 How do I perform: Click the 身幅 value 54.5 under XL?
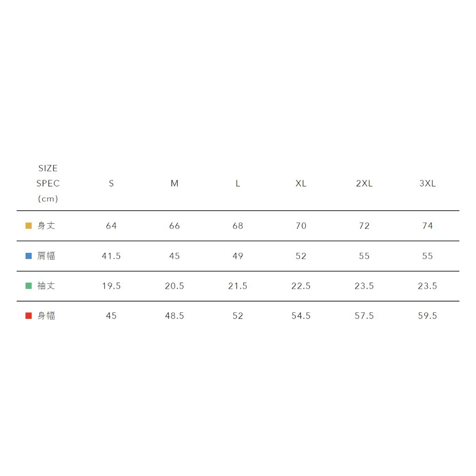301,316
